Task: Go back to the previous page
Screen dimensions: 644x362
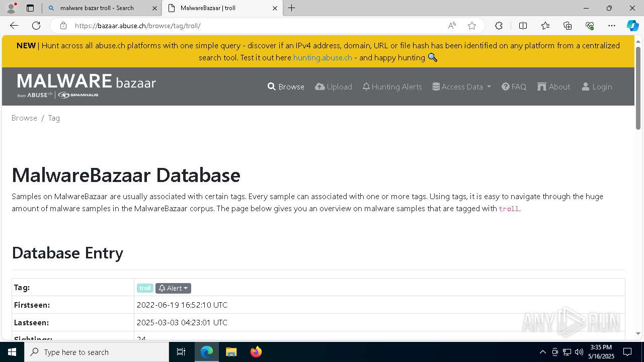Action: pos(14,26)
